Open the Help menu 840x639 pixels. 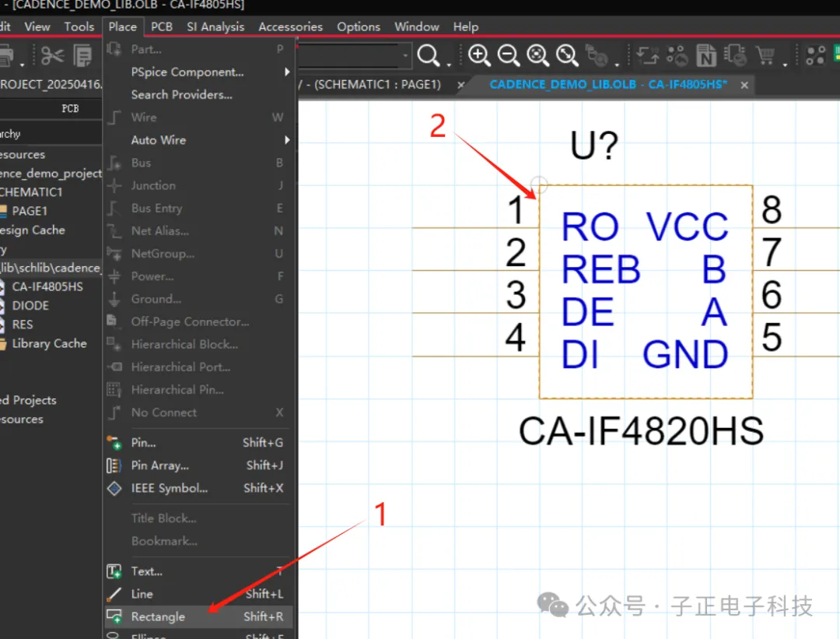(466, 26)
